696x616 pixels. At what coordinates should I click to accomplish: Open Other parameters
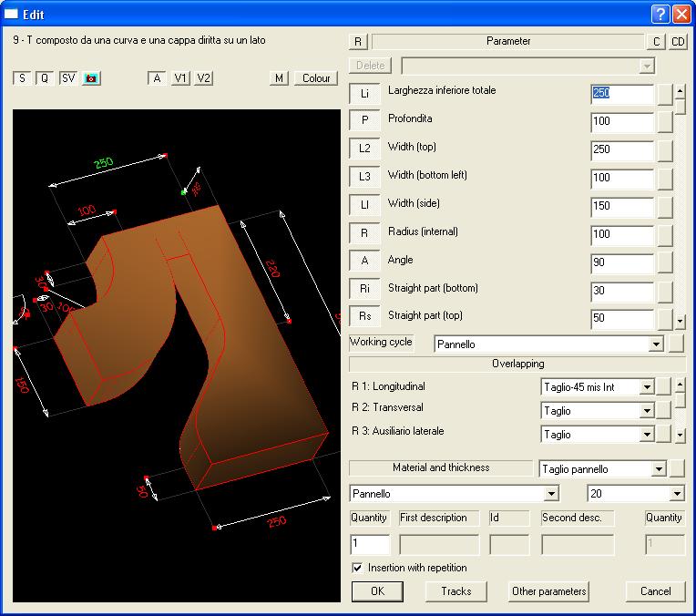[x=549, y=591]
